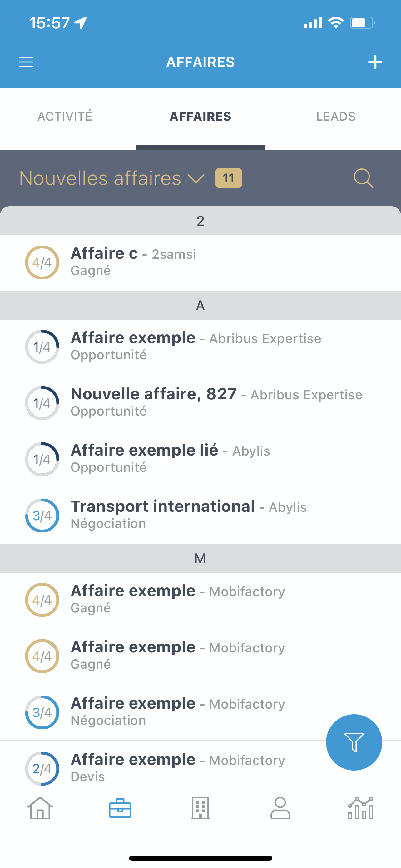401x868 pixels.
Task: Select the briefcase Affaires bottom icon
Action: tap(120, 808)
